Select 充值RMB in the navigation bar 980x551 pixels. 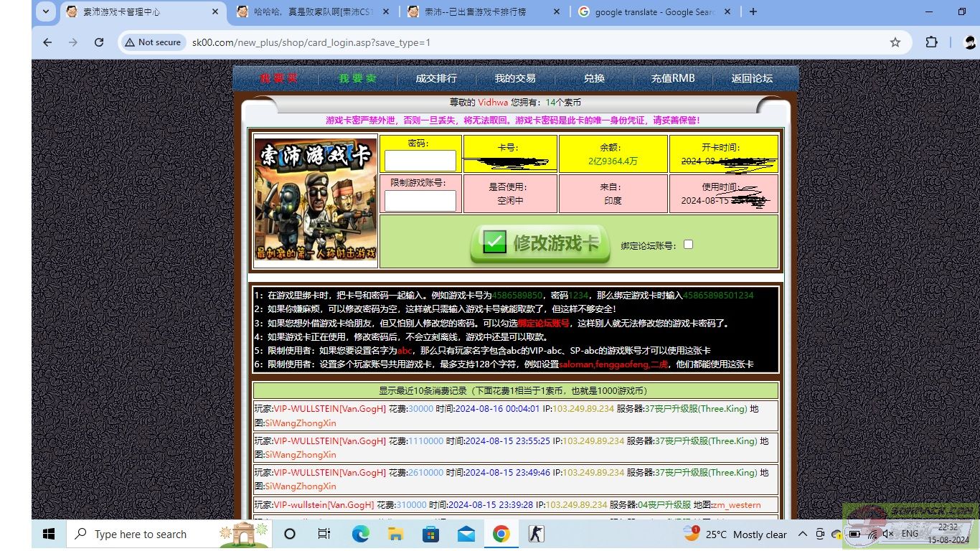pos(672,78)
